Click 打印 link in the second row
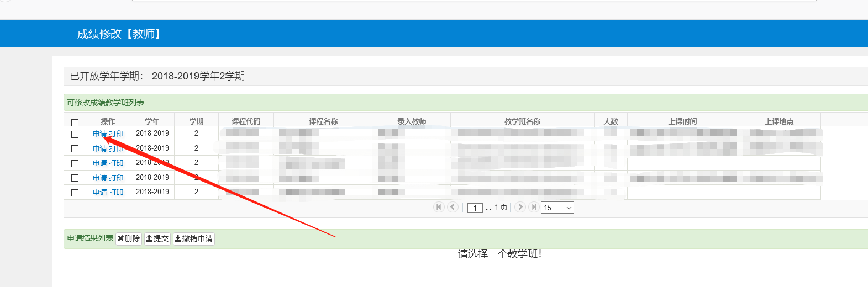 [116, 148]
